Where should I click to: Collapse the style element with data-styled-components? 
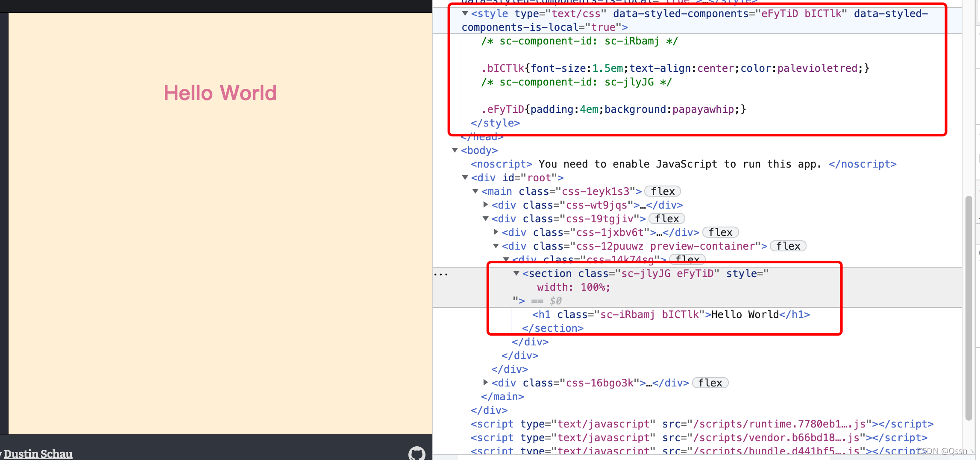click(x=465, y=14)
